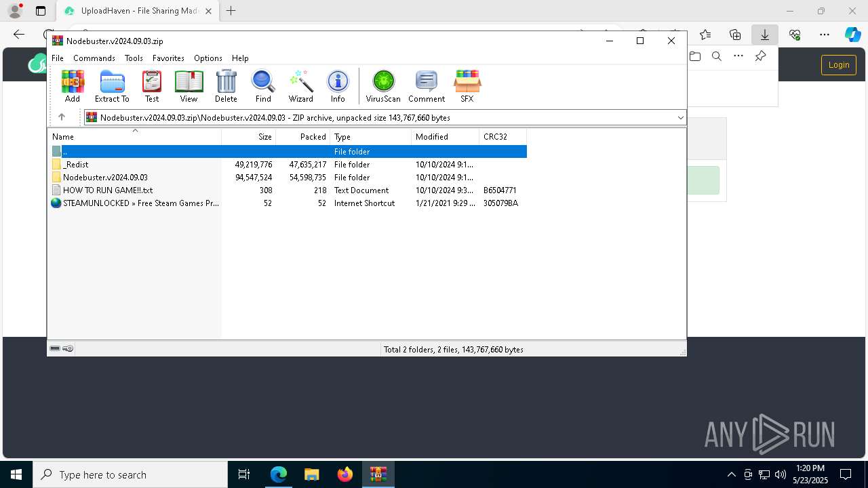Open a new browser tab

pos(231,11)
